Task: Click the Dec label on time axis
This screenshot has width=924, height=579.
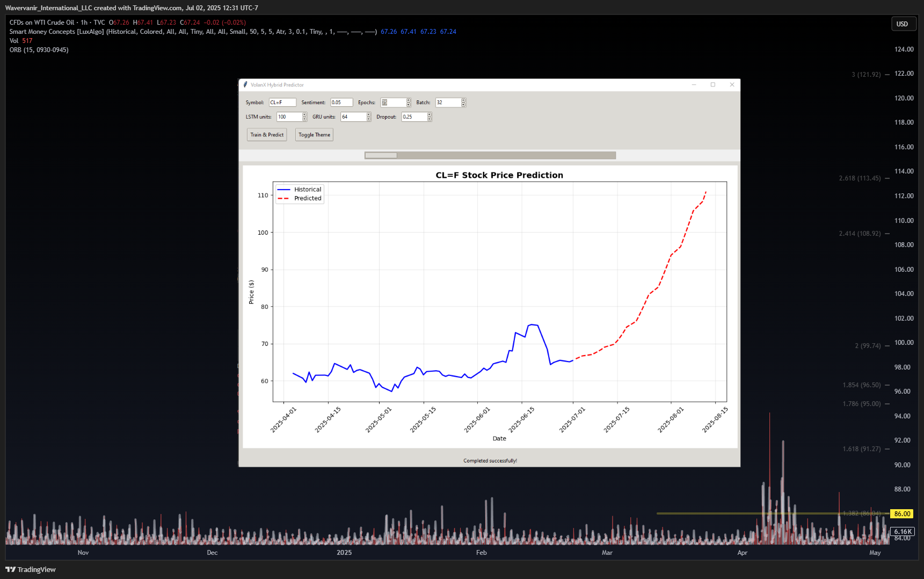Action: [212, 553]
